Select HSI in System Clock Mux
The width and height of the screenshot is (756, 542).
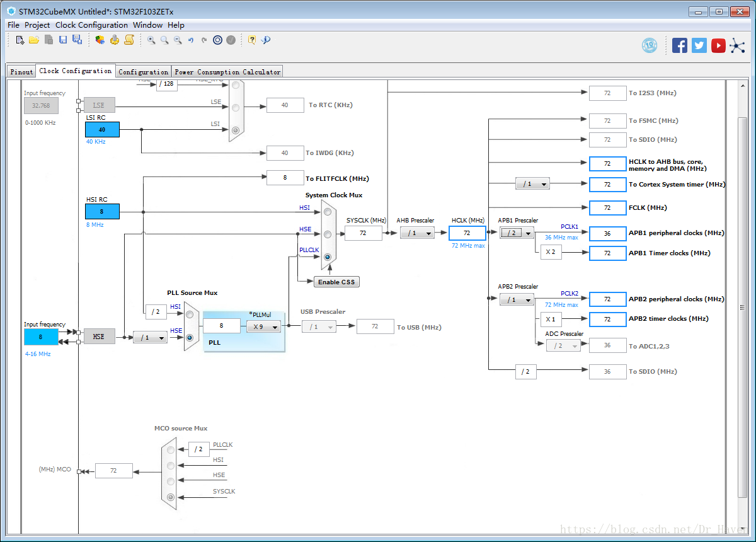click(x=328, y=211)
